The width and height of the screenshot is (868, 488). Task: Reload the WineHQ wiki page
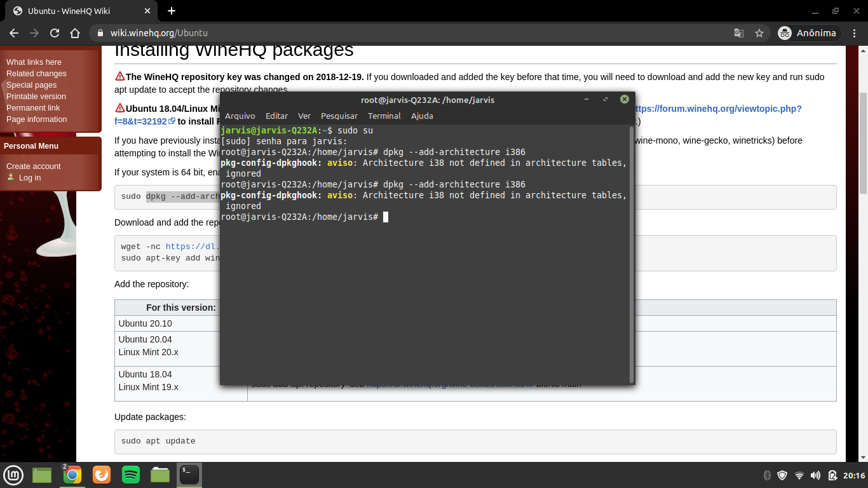pos(55,33)
